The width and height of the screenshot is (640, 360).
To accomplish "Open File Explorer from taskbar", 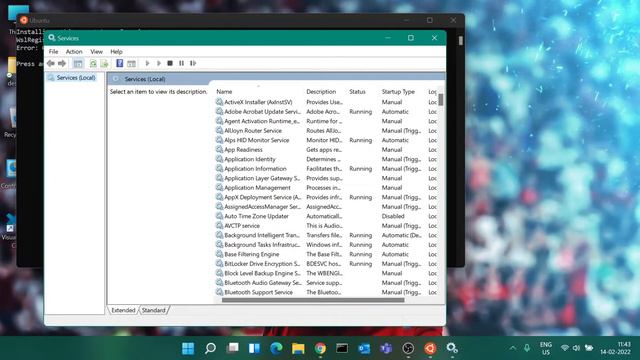I will tap(298, 348).
